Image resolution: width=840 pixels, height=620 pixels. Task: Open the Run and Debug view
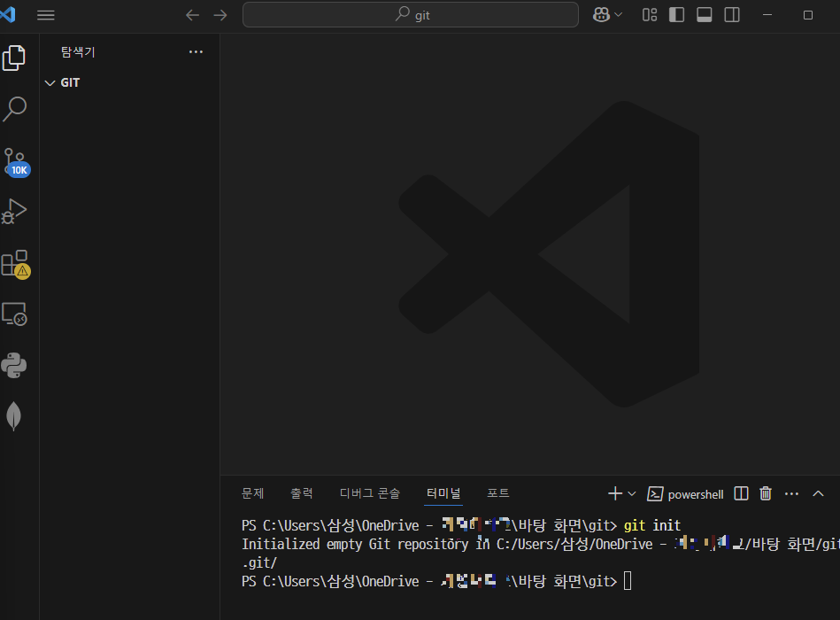[14, 211]
